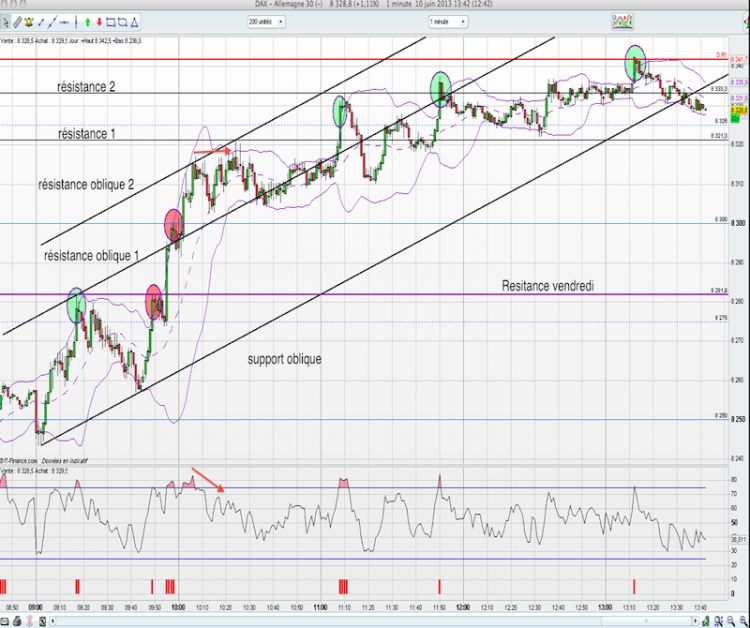This screenshot has height=628, width=750.
Task: Zoom out using the magnifier icon
Action: [x=731, y=621]
